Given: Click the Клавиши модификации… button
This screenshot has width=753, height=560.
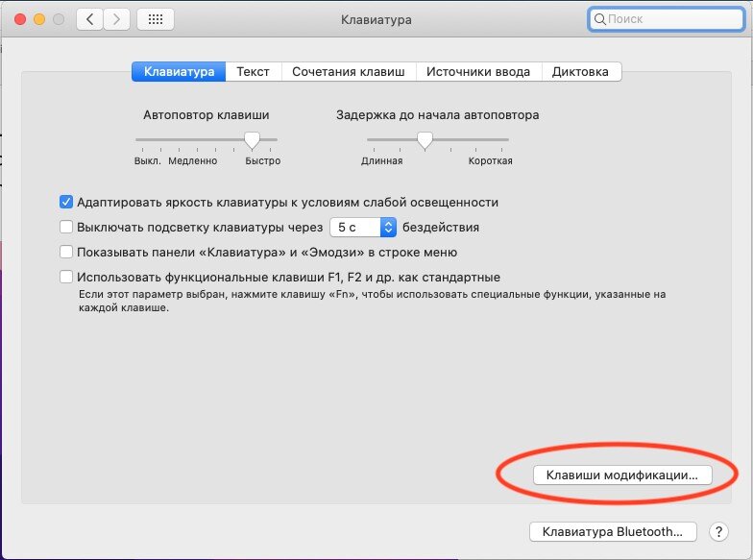Looking at the screenshot, I should tap(622, 475).
